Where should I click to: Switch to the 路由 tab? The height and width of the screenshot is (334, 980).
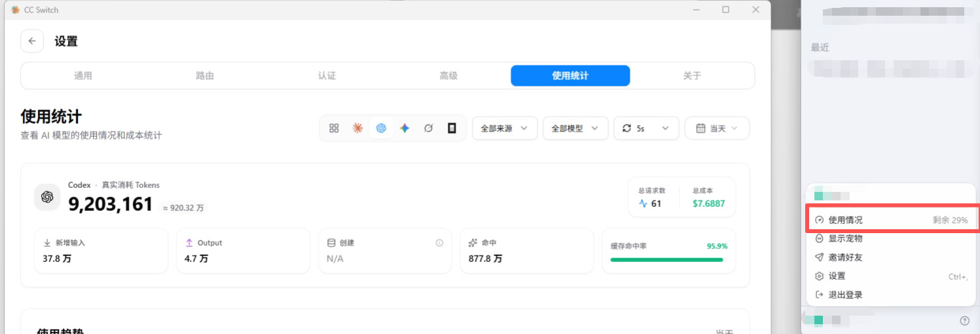(205, 76)
